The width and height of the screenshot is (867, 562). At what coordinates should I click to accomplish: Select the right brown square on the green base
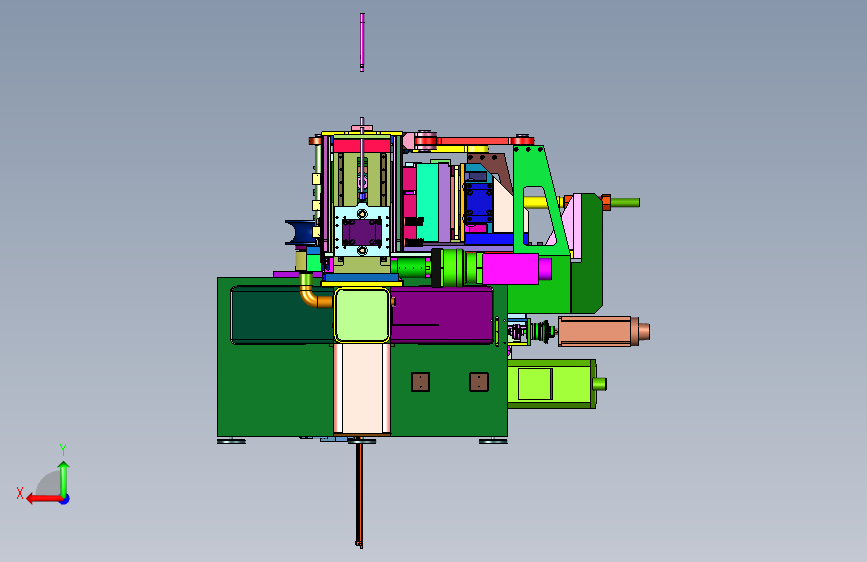(x=478, y=382)
